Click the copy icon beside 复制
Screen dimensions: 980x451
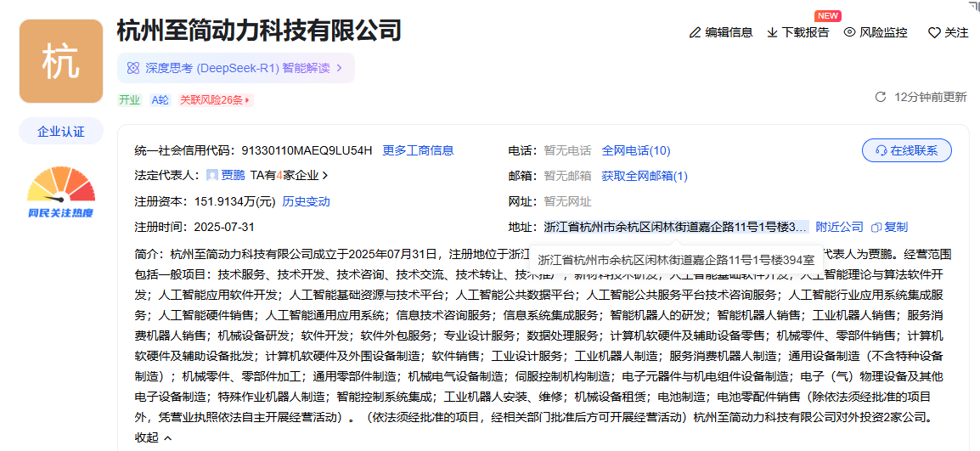(876, 227)
